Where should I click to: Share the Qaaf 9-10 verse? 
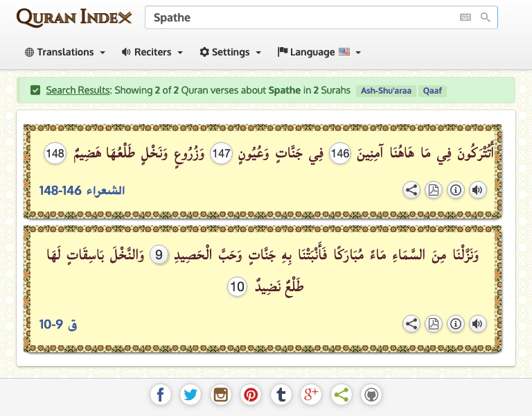[411, 324]
